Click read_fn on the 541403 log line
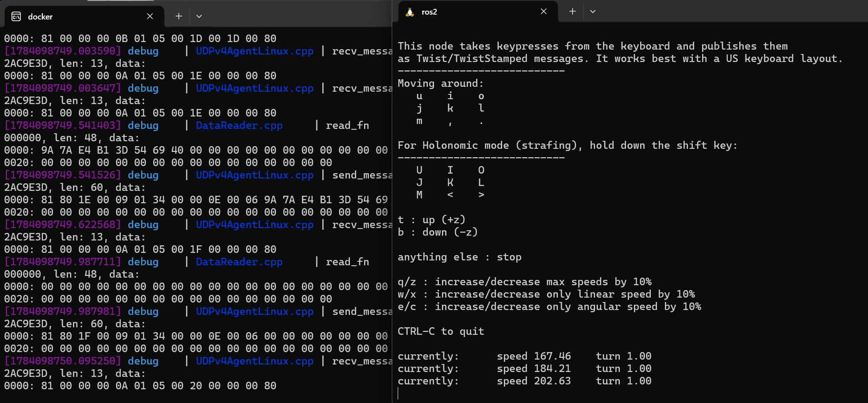Screen dimensions: 868x403 (x=347, y=125)
